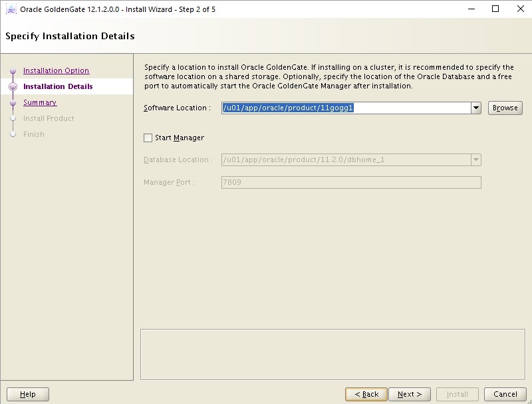Go to the Summary step link

[40, 102]
